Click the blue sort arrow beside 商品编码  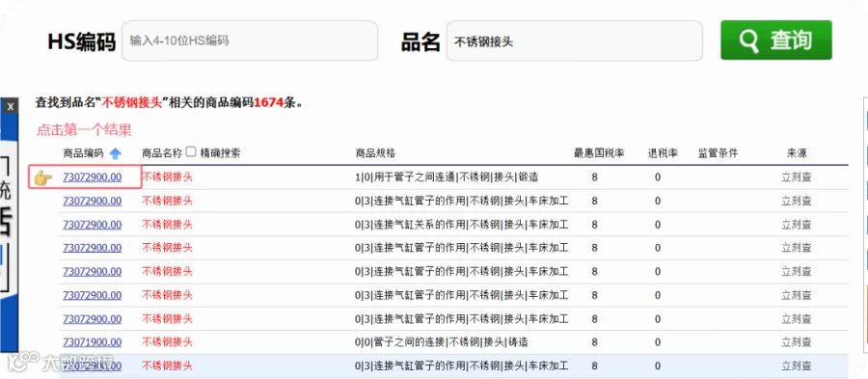click(115, 153)
